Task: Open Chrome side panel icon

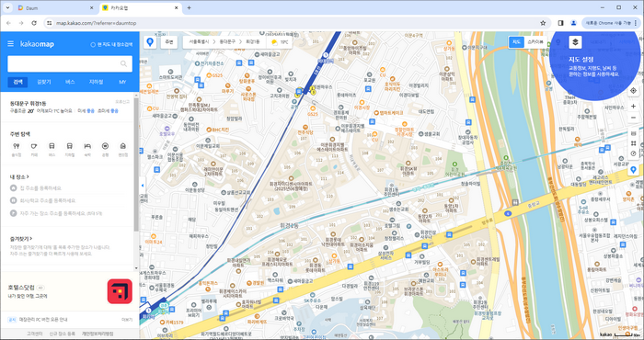Action: tap(560, 23)
